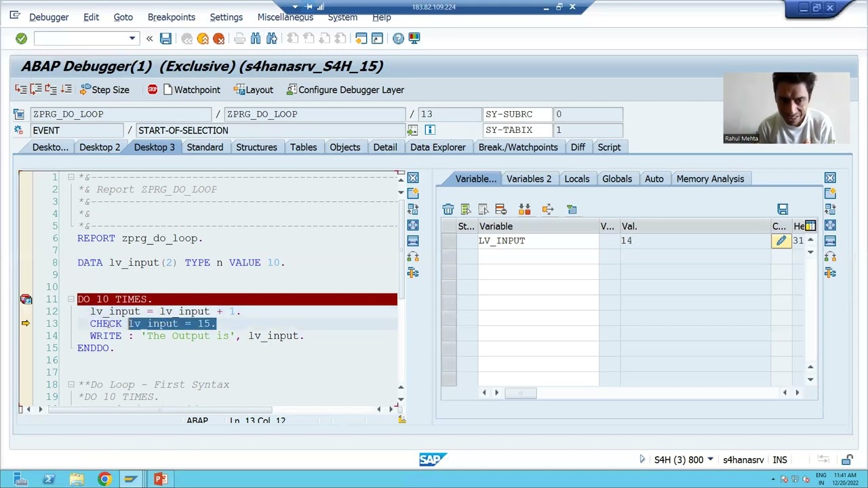This screenshot has width=868, height=488.
Task: Click the Execute step debugger icon
Action: point(36,89)
